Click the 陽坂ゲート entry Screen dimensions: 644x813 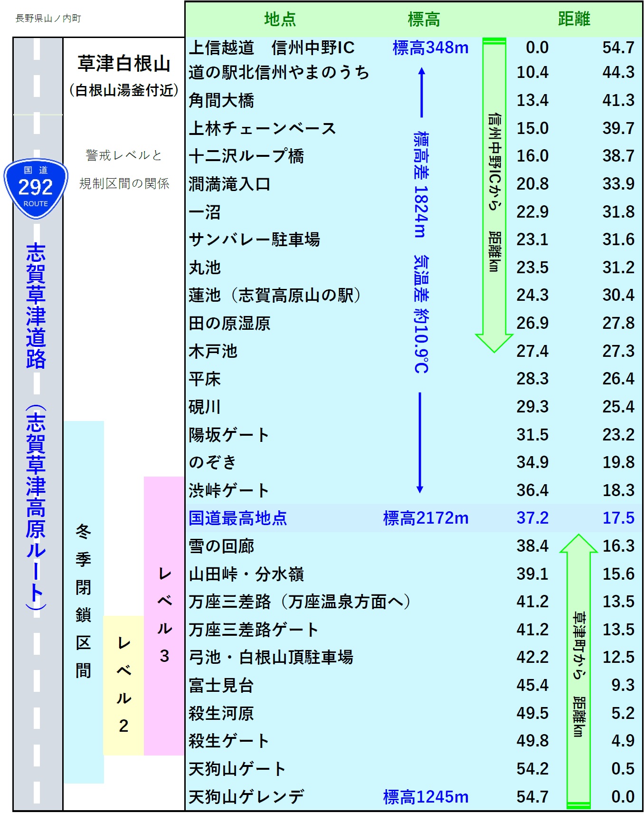(x=229, y=435)
